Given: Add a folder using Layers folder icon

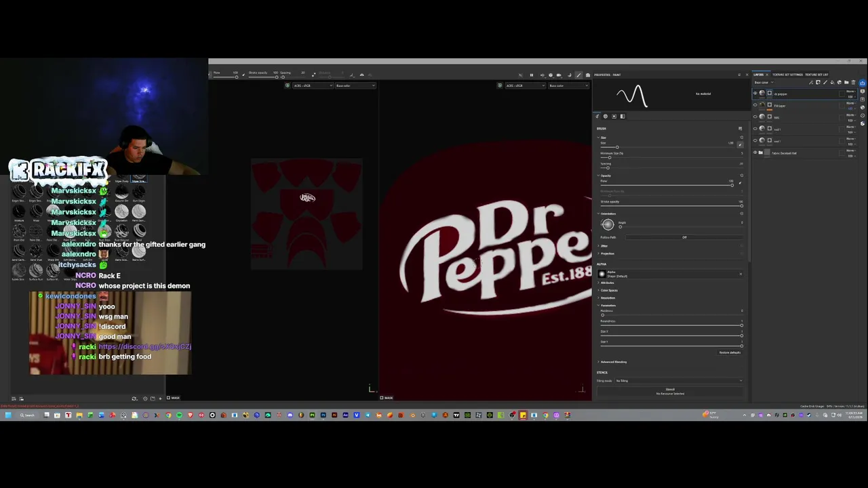Looking at the screenshot, I should point(846,83).
